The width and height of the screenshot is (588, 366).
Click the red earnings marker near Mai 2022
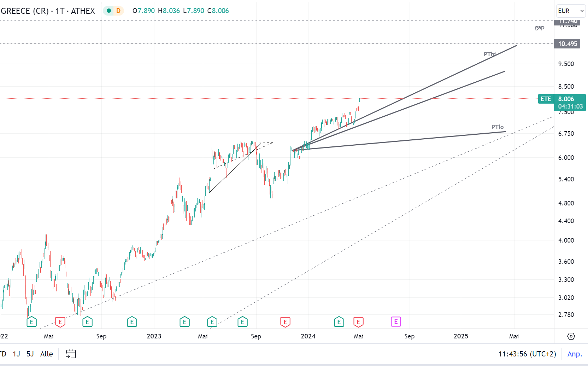pos(60,322)
